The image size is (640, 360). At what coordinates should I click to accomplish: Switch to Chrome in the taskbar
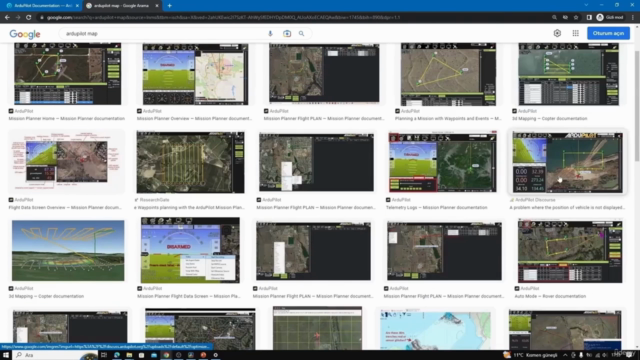[166, 355]
